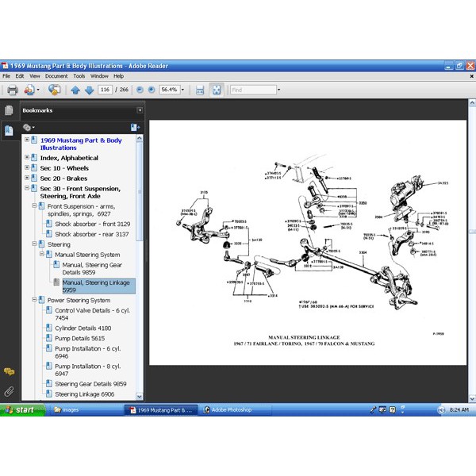Collapse the Power Steering System node
Screen dimensions: 476x476
(34, 299)
